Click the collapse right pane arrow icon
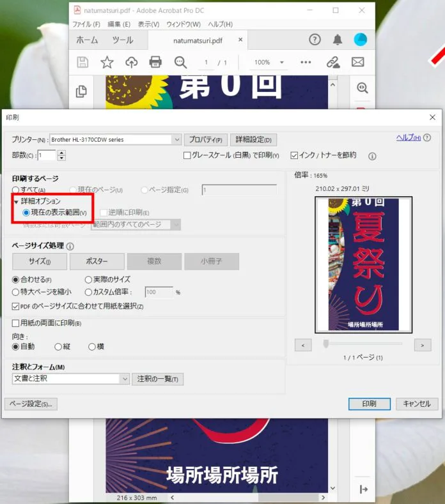Viewport: 445px width, 504px height. tap(363, 489)
